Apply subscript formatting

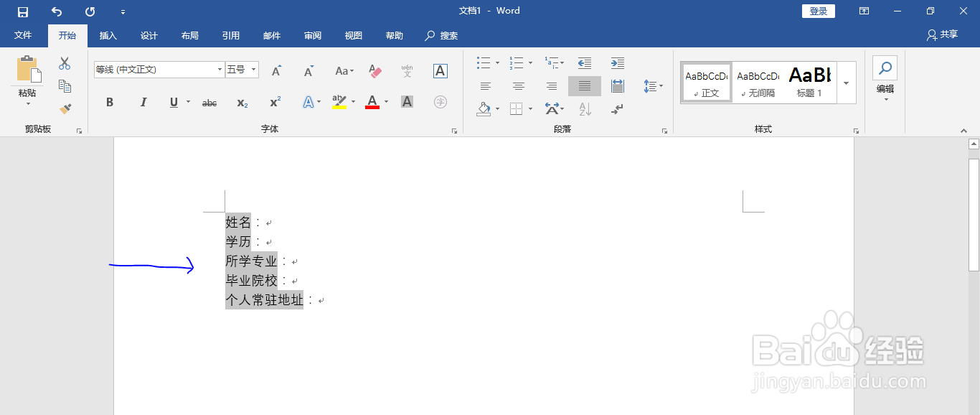click(241, 102)
